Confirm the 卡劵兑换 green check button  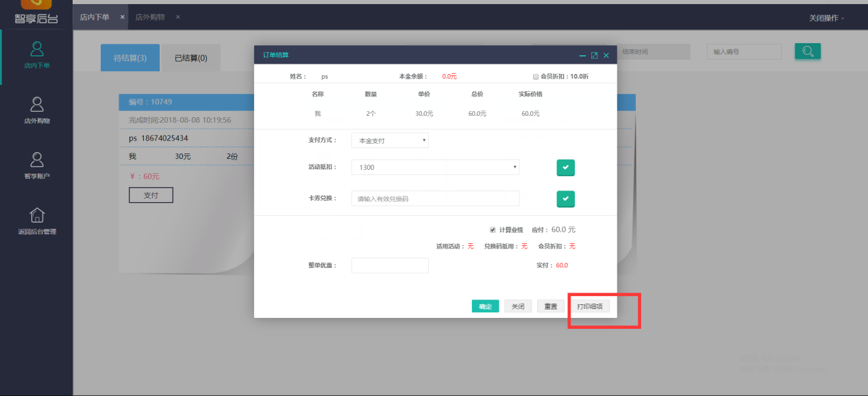click(x=565, y=199)
